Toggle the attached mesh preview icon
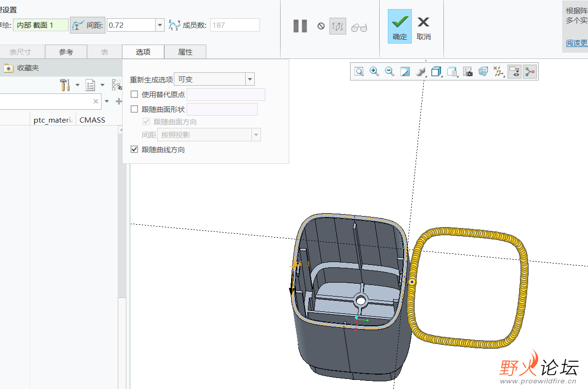The image size is (588, 389). click(338, 26)
